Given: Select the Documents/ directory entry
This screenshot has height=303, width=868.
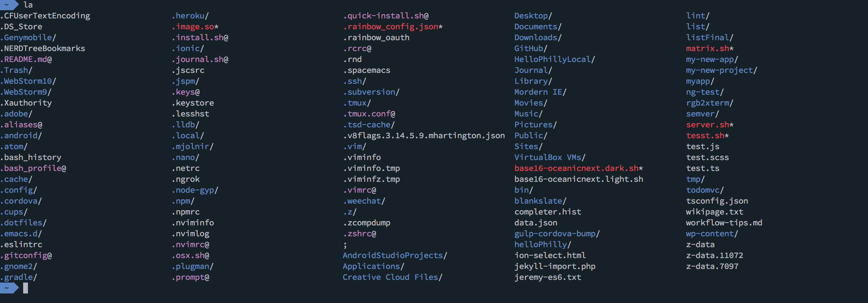Looking at the screenshot, I should click(538, 27).
